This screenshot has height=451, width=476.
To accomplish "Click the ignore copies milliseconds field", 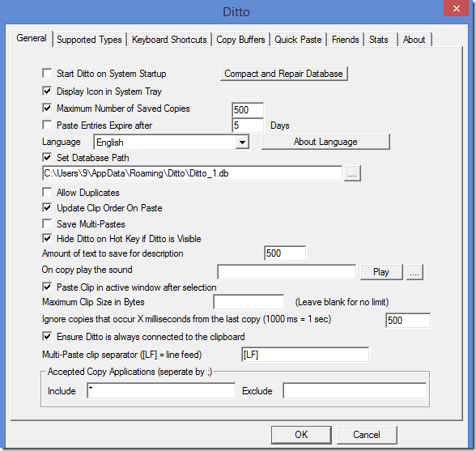I will pyautogui.click(x=408, y=321).
